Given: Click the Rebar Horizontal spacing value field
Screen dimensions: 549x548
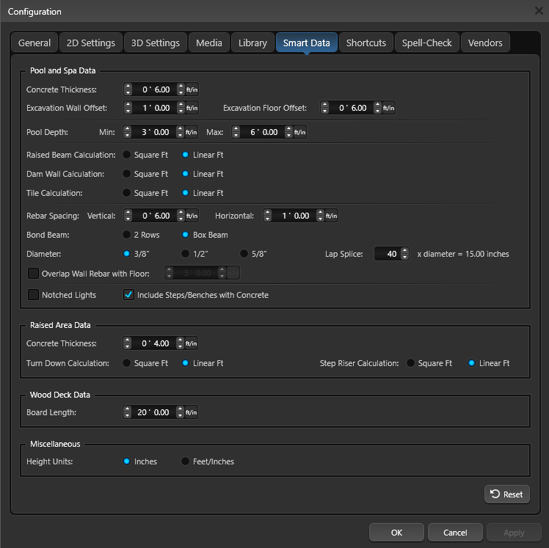Looking at the screenshot, I should (x=294, y=216).
